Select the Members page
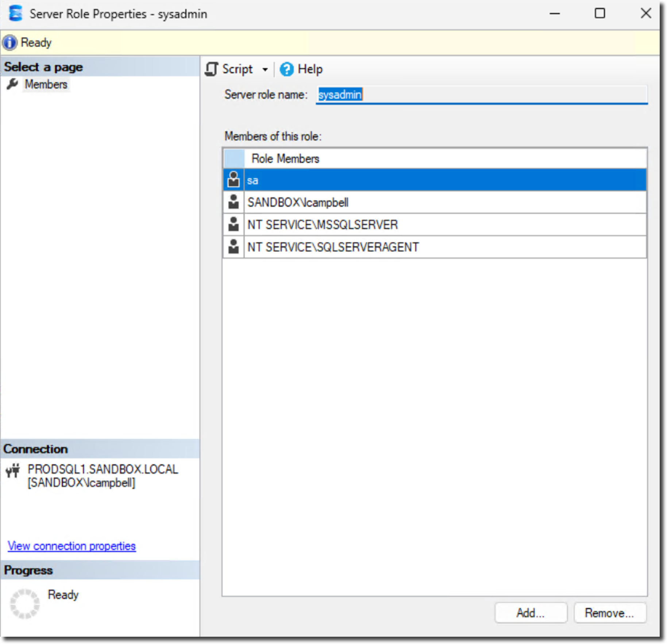The height and width of the screenshot is (644, 667). [x=46, y=84]
